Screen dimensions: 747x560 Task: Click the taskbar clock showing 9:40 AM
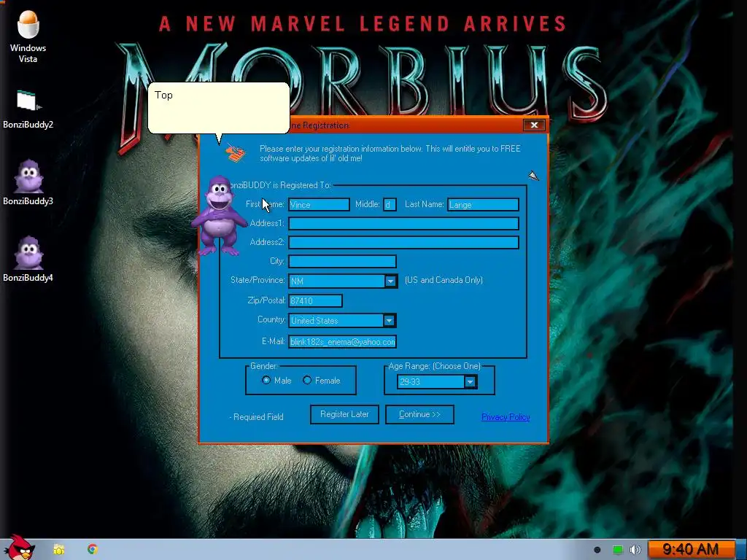coord(690,549)
